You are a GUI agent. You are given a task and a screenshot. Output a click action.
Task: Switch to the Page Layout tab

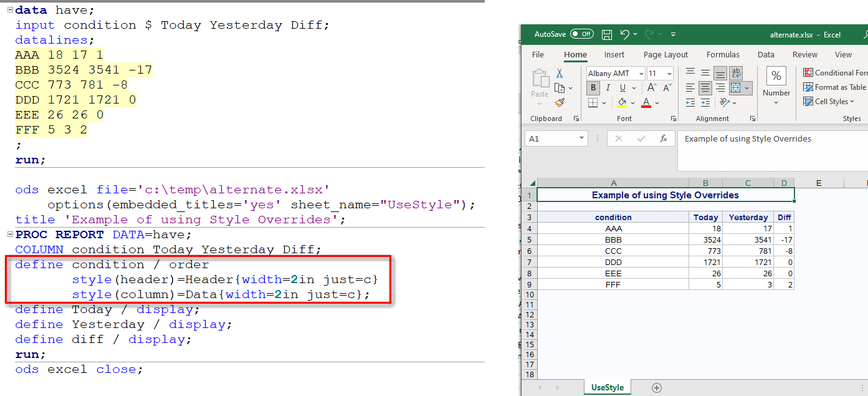tap(665, 55)
